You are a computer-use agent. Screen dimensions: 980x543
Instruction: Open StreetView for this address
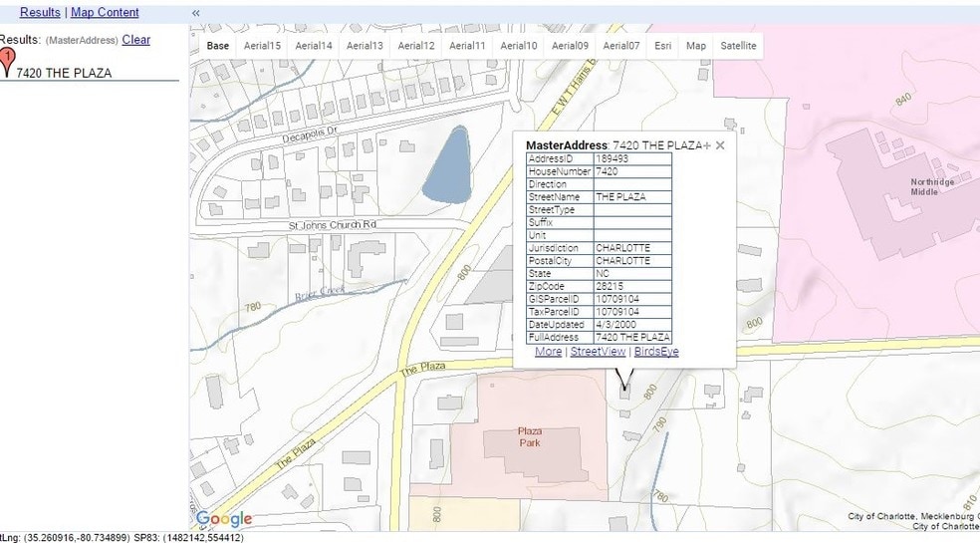pos(598,352)
